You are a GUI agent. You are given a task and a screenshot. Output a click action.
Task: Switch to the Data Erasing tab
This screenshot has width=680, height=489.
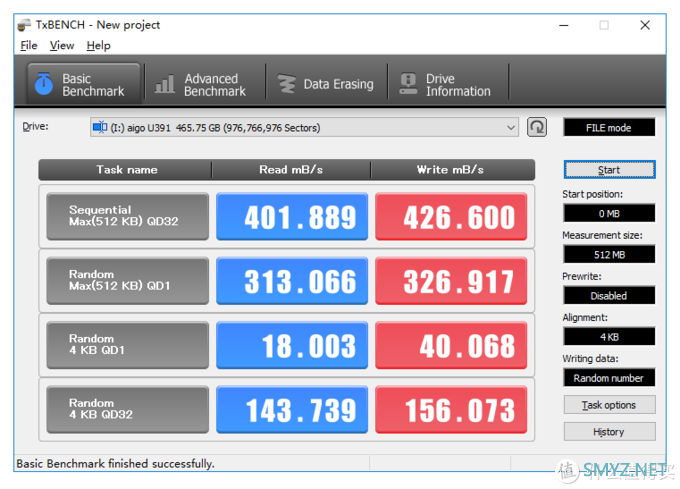pyautogui.click(x=327, y=84)
